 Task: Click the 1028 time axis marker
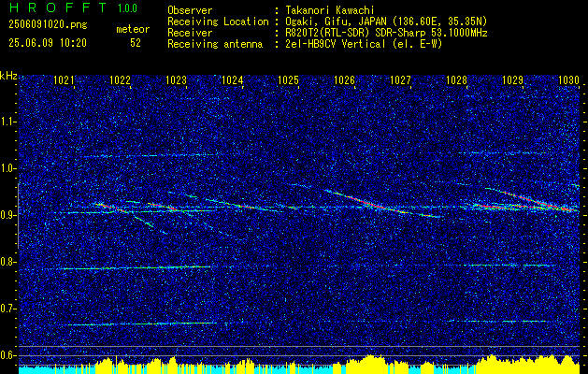(456, 79)
